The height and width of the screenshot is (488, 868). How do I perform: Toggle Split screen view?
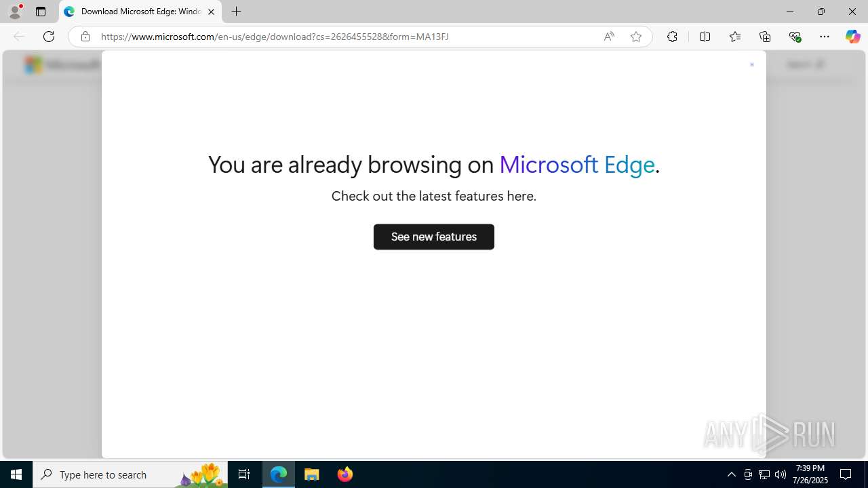coord(705,37)
